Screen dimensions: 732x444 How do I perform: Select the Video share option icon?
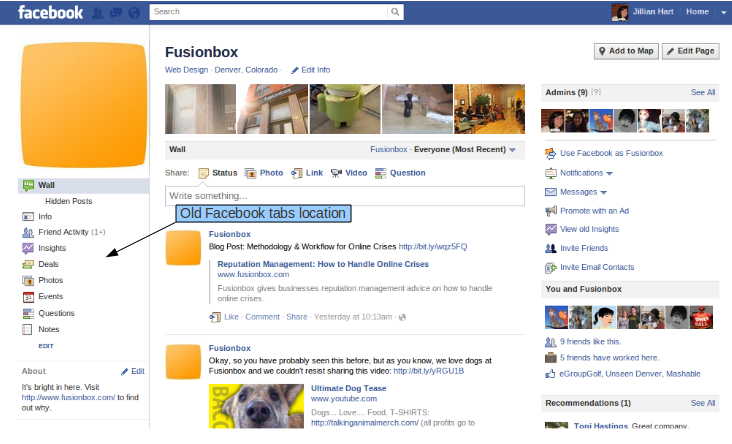[x=336, y=173]
